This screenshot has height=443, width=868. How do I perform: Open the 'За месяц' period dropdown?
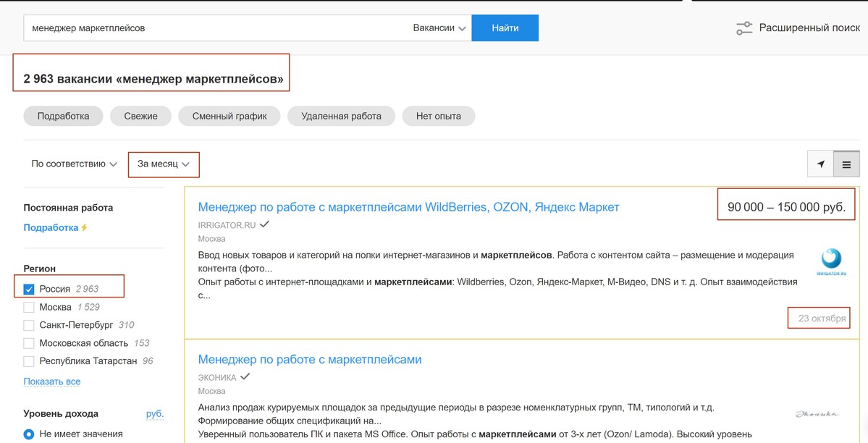point(164,164)
